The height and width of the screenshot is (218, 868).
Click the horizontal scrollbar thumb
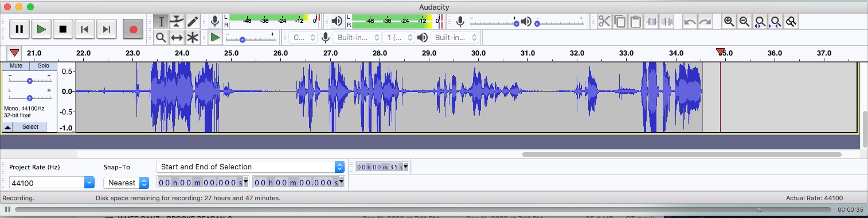(x=682, y=154)
